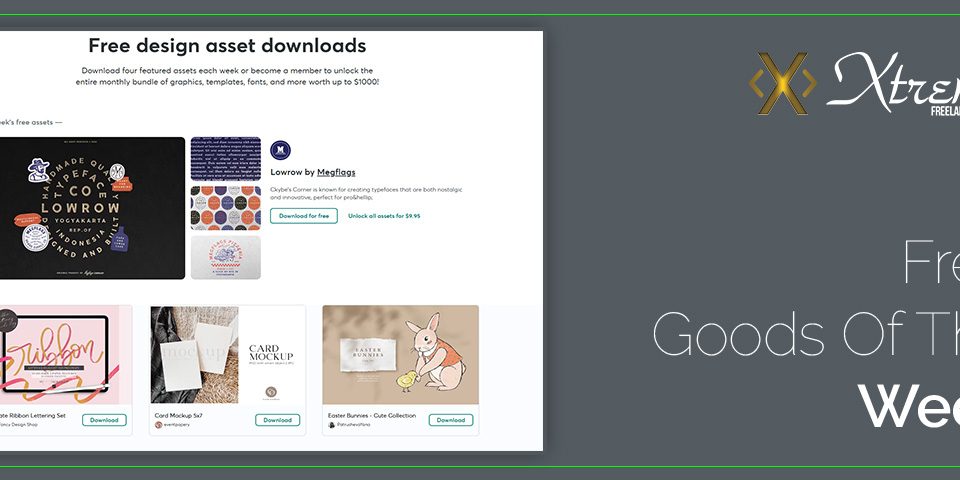The height and width of the screenshot is (480, 960).
Task: Open the Card Mockup preview image
Action: click(x=228, y=355)
